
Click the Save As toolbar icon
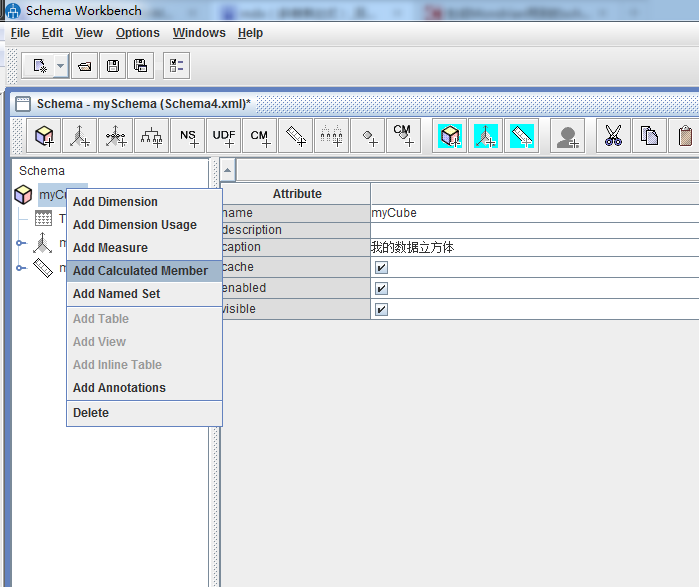(x=140, y=66)
